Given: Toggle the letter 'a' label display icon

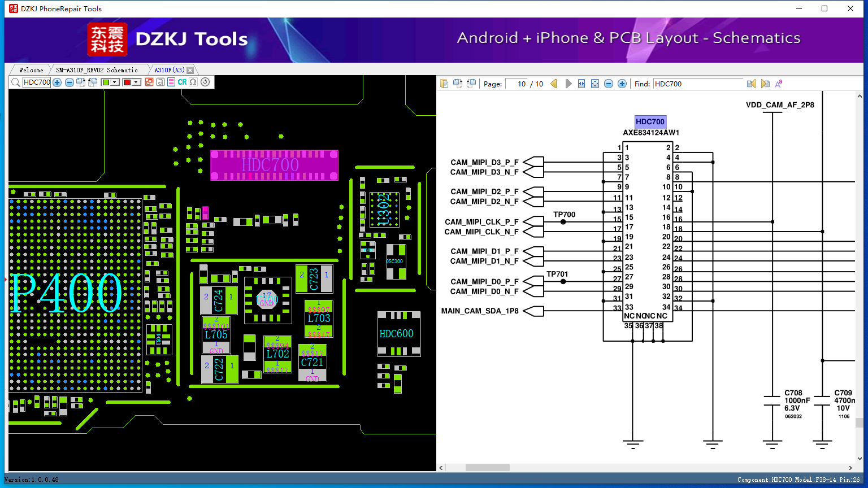Looking at the screenshot, I should click(160, 82).
